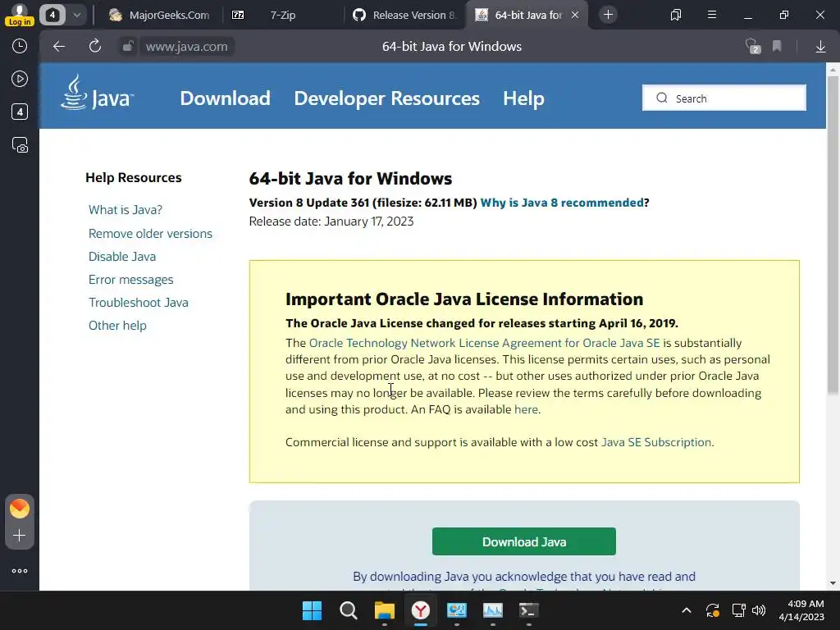
Task: Click the page vertical scrollbar thumb
Action: 833,235
